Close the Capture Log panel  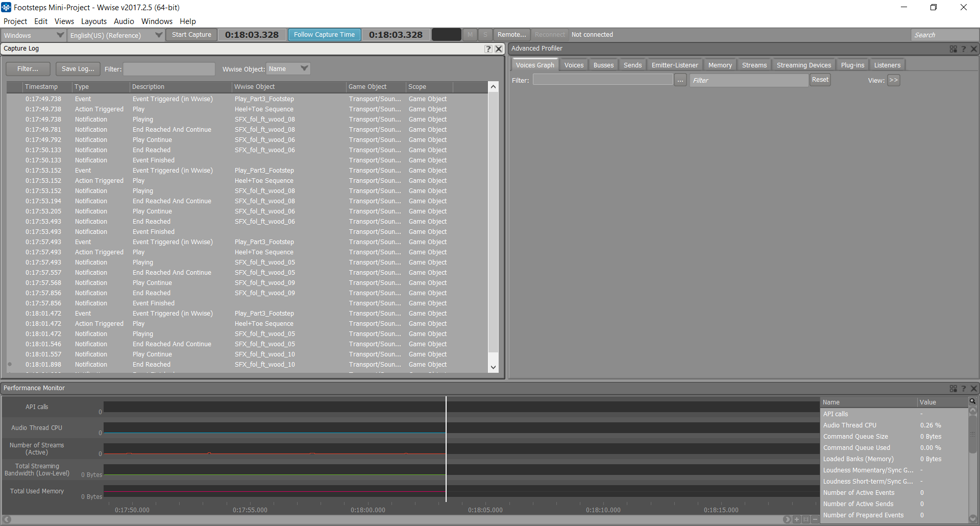[499, 49]
